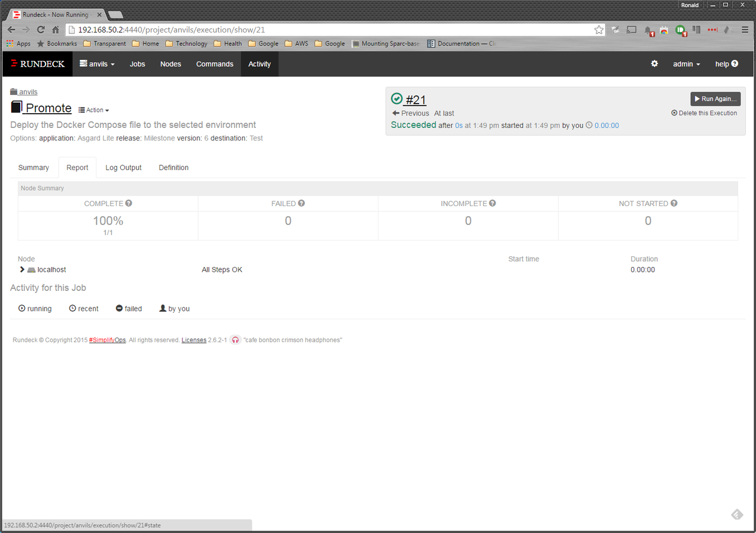
Task: Switch to the Log Output tab
Action: point(124,168)
